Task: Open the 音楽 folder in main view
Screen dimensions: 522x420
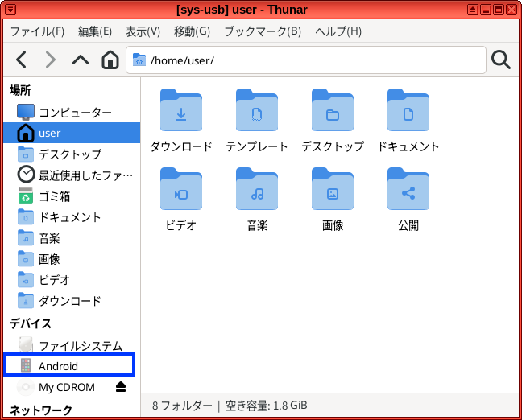Action: (x=257, y=200)
